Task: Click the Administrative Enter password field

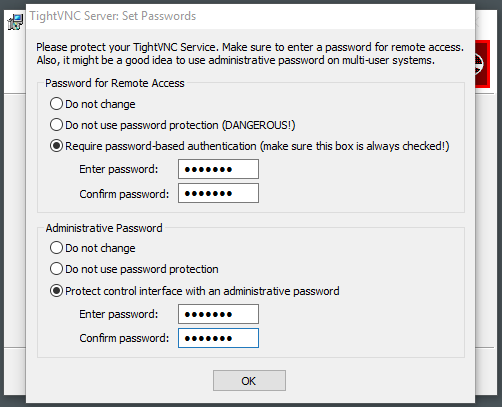Action: 218,314
